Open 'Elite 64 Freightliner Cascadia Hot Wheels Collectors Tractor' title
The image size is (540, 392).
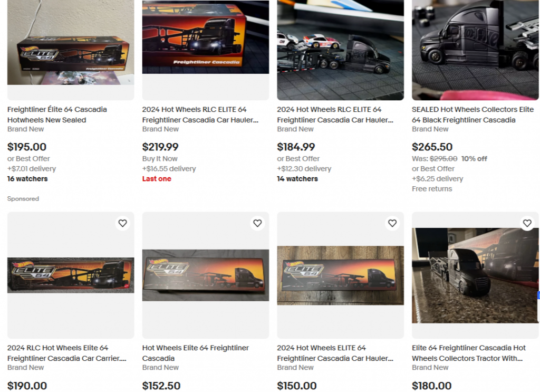click(469, 353)
